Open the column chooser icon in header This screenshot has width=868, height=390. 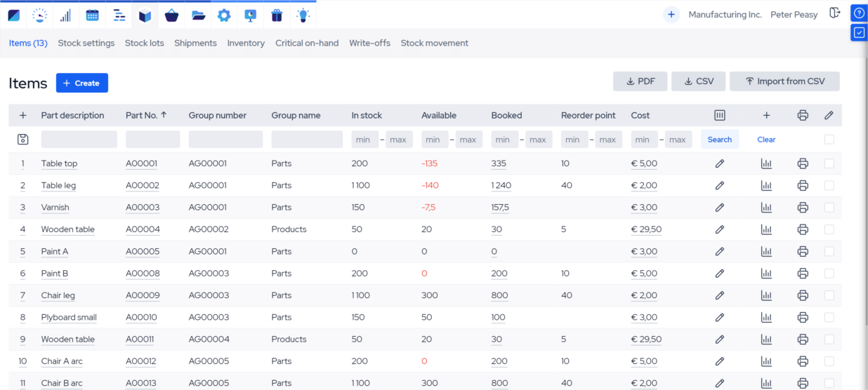click(719, 116)
